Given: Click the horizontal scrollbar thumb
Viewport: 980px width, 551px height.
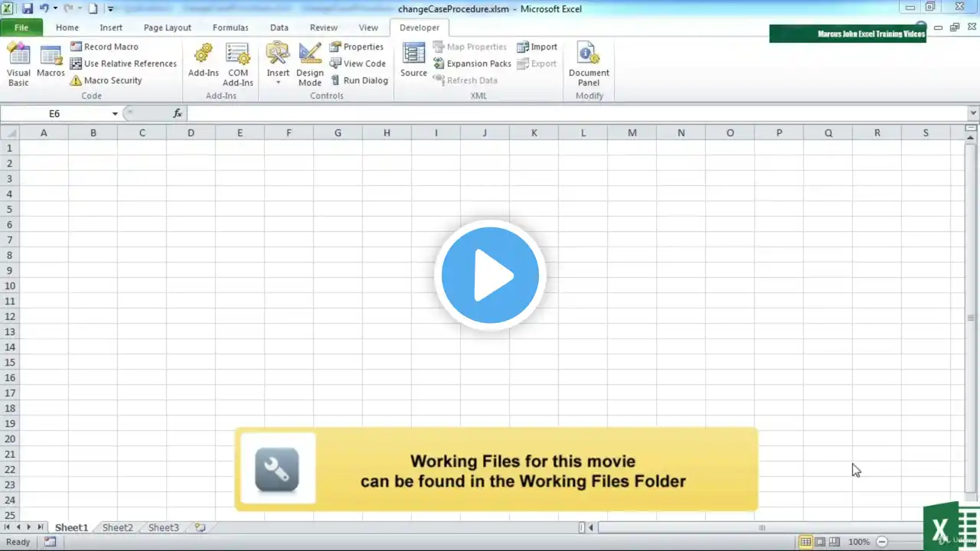Looking at the screenshot, I should click(762, 527).
